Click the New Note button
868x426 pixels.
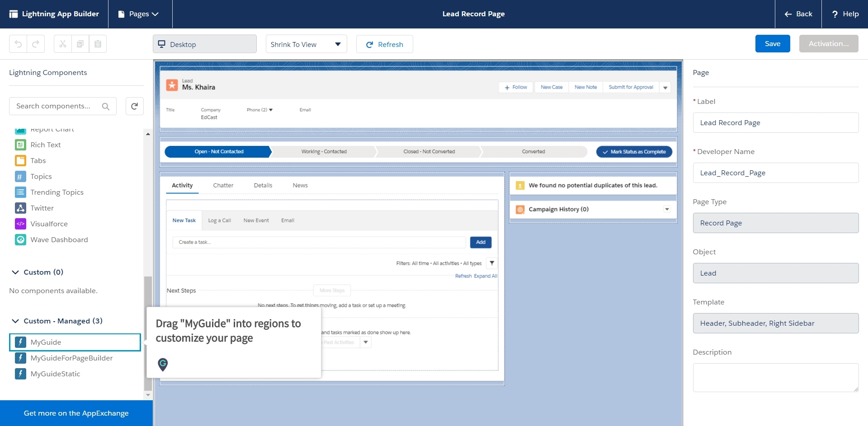(x=585, y=87)
